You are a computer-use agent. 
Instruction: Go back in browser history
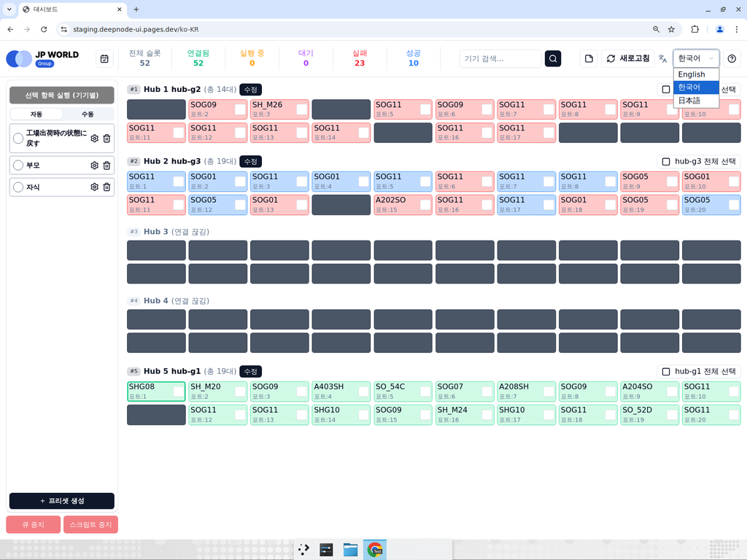click(x=10, y=29)
